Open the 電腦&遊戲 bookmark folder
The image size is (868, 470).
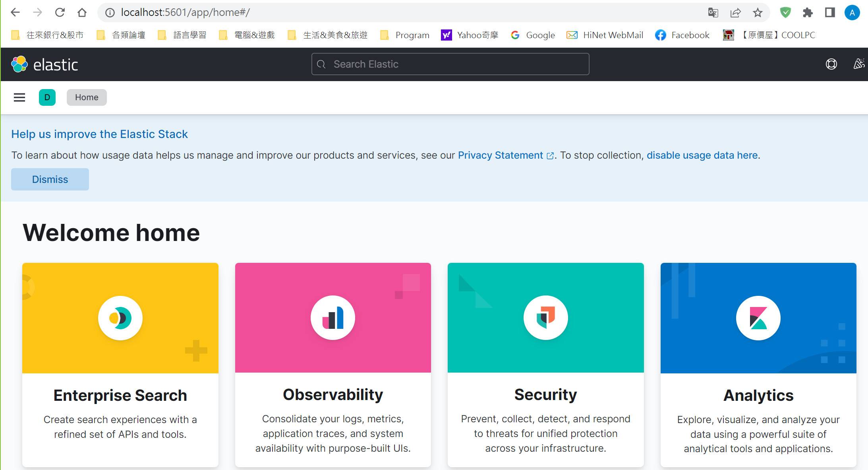(x=247, y=35)
